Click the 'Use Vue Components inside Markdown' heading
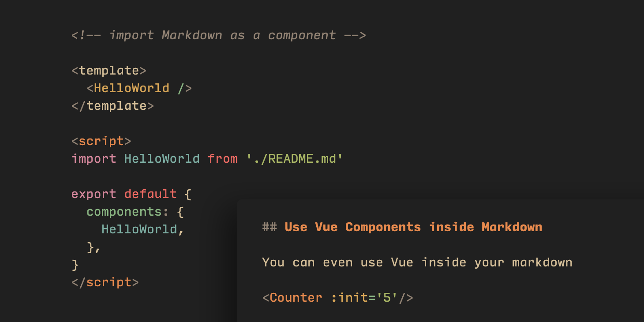The width and height of the screenshot is (644, 322). [x=413, y=227]
